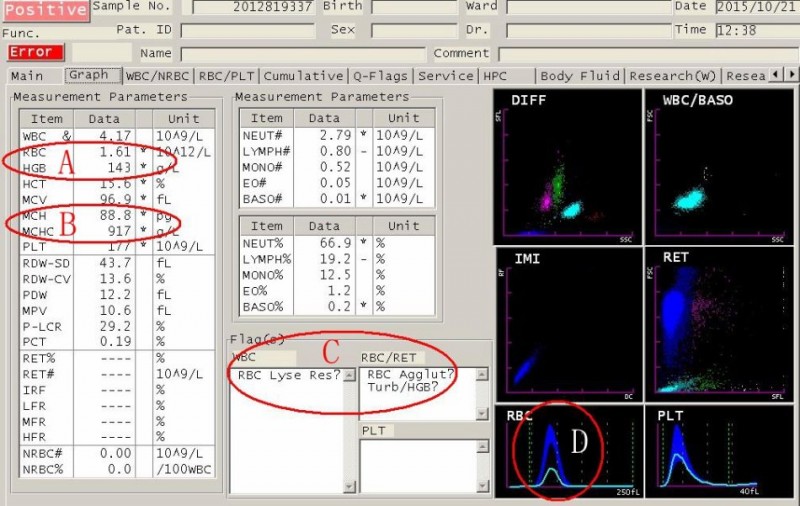Open the Body Fluid tab

point(580,76)
